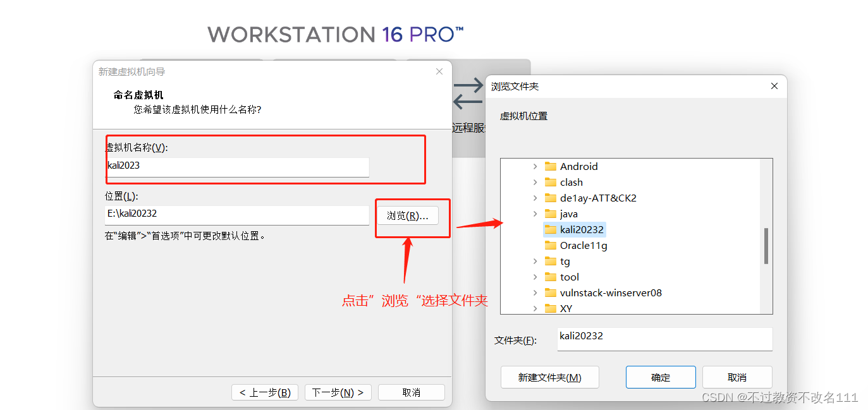Click 确定 in the browse folder dialog
The image size is (868, 410).
point(661,377)
